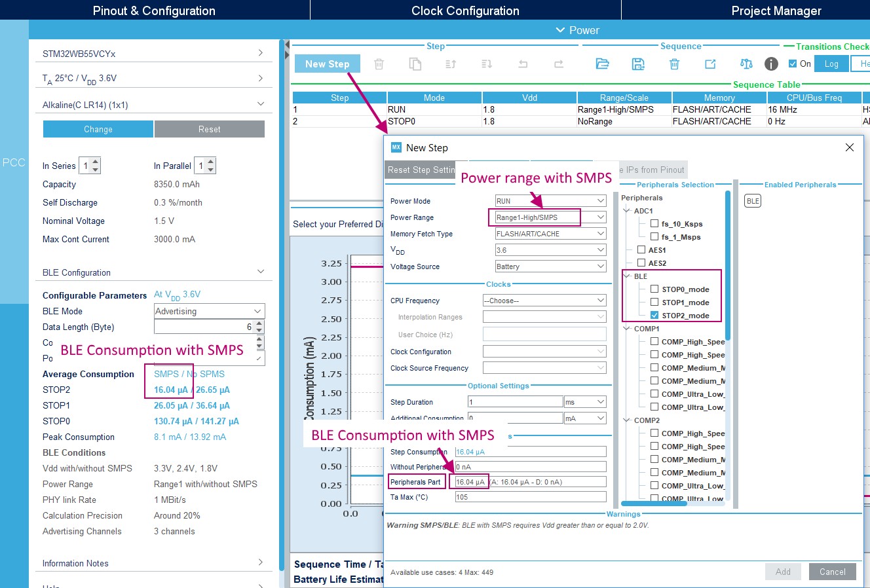Check the AES2 peripheral

click(x=641, y=263)
